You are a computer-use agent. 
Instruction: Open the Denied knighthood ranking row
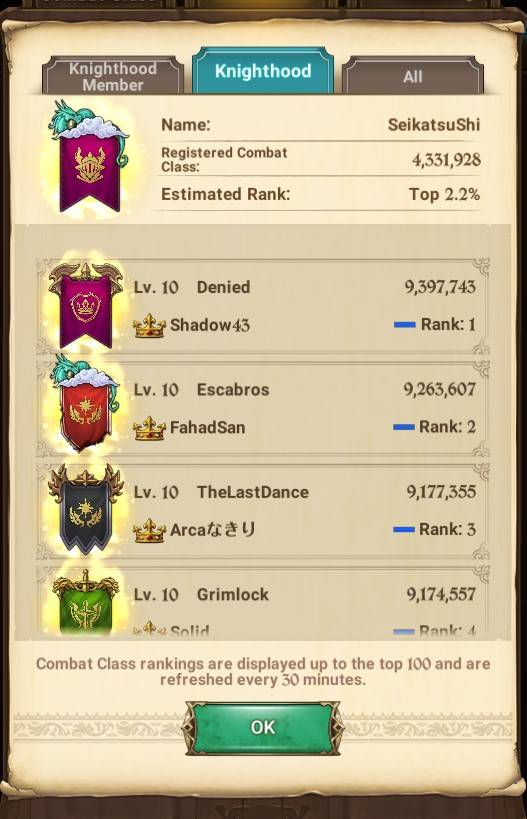click(263, 306)
